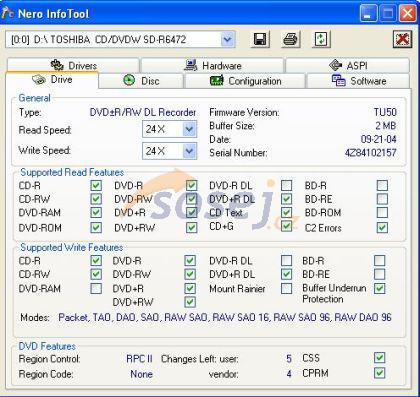Toggle CD-R read feature checkbox

click(96, 185)
